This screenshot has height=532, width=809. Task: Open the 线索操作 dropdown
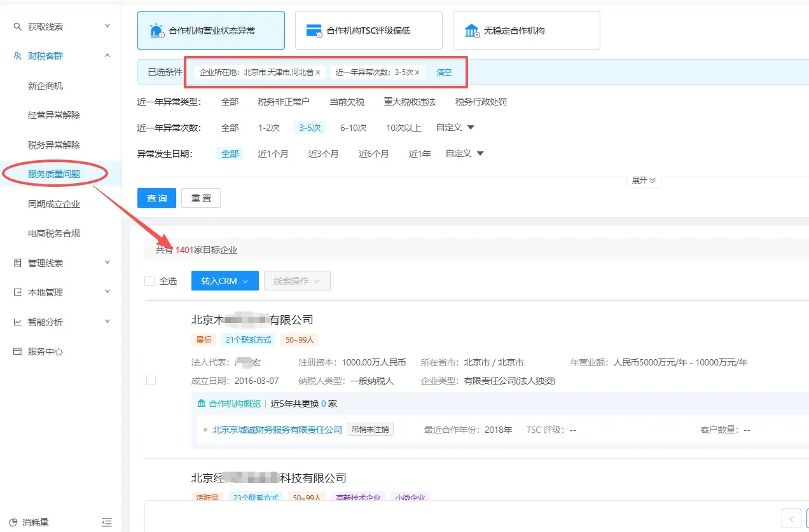tap(297, 281)
